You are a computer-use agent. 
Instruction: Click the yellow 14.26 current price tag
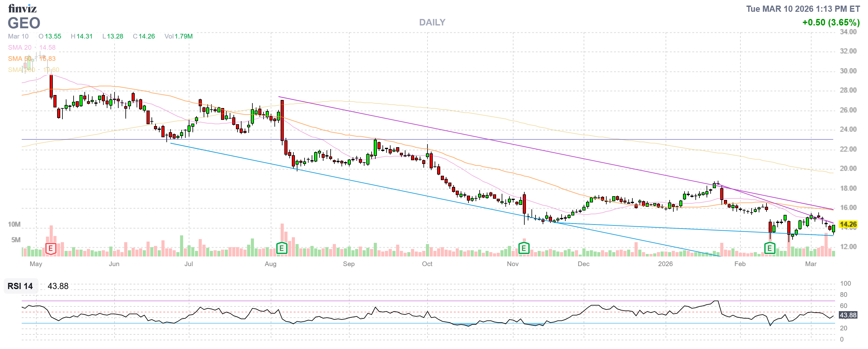click(x=848, y=224)
